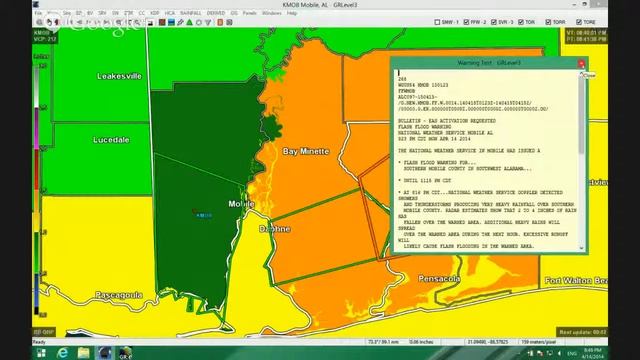Click the red marker icon beside the hand tool
The height and width of the screenshot is (360, 640).
pos(57,22)
